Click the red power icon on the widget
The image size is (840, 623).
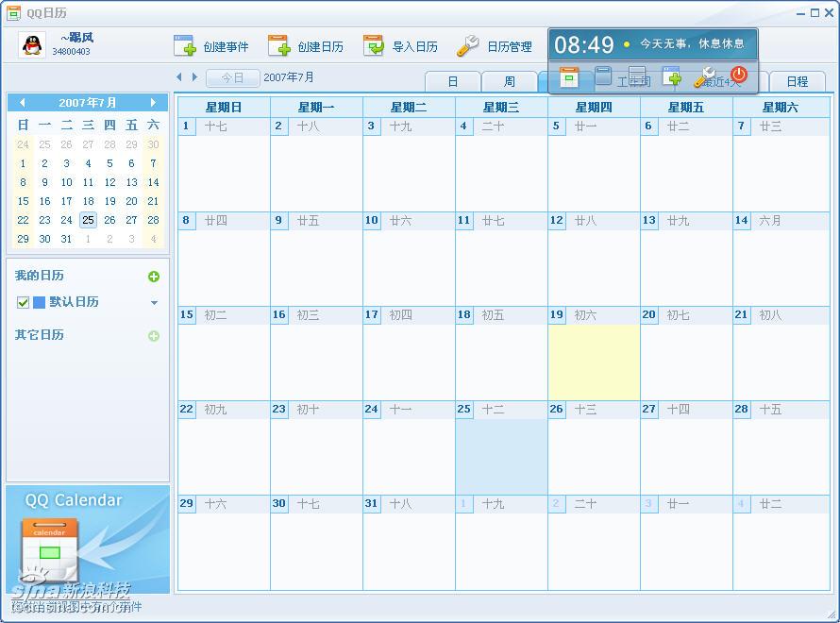(739, 76)
